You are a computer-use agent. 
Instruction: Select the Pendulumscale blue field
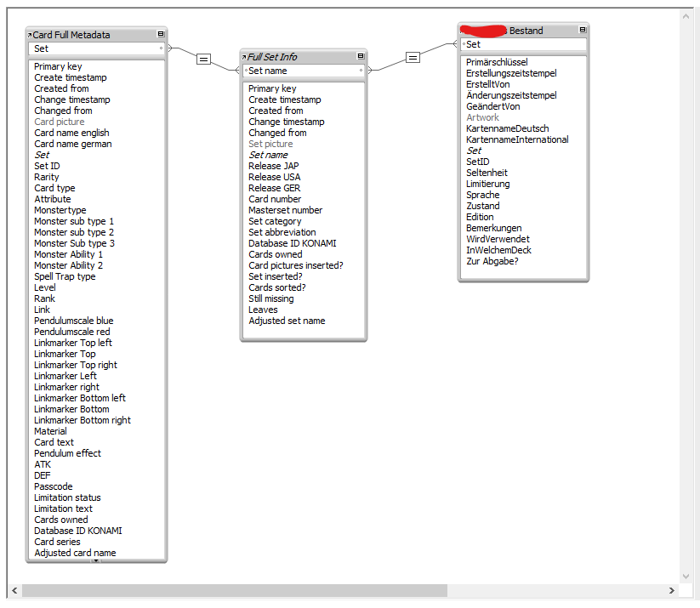[x=74, y=321]
